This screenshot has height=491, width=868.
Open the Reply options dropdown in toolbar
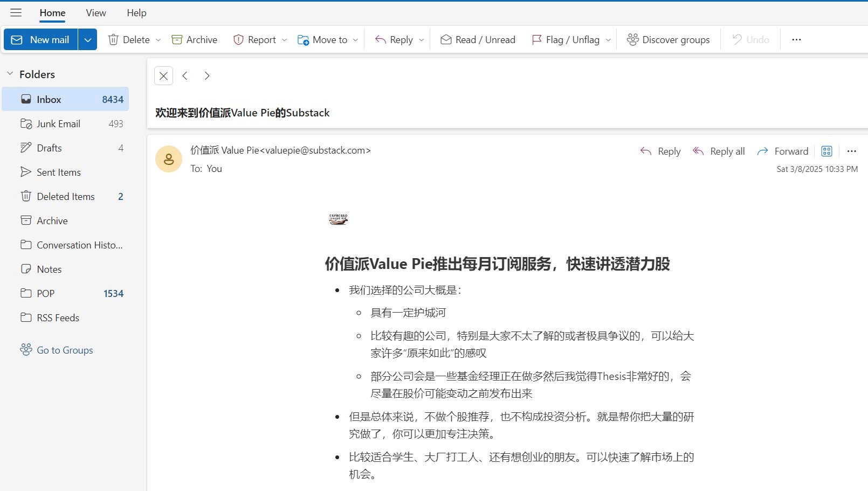coord(421,40)
